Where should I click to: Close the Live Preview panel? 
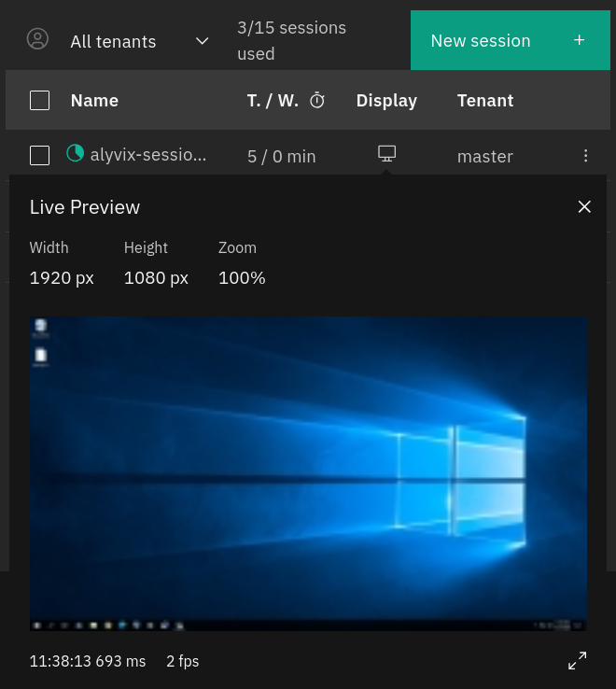click(584, 206)
